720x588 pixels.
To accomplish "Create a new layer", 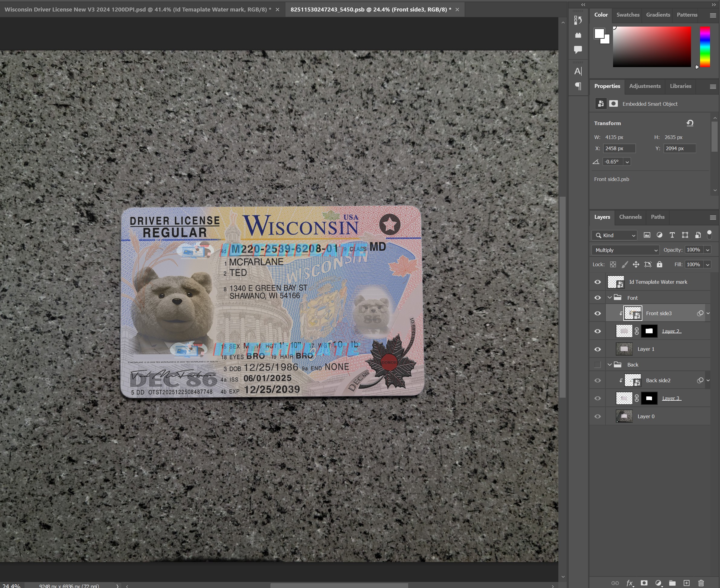I will click(x=686, y=583).
